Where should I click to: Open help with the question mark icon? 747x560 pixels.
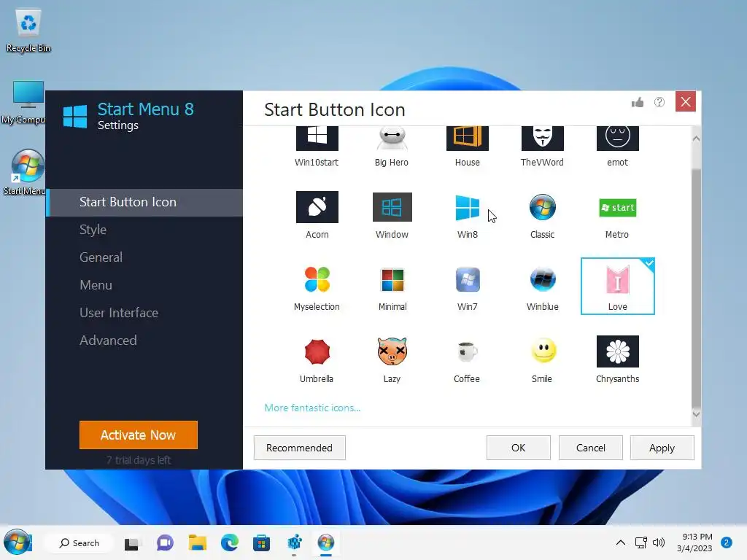tap(659, 102)
